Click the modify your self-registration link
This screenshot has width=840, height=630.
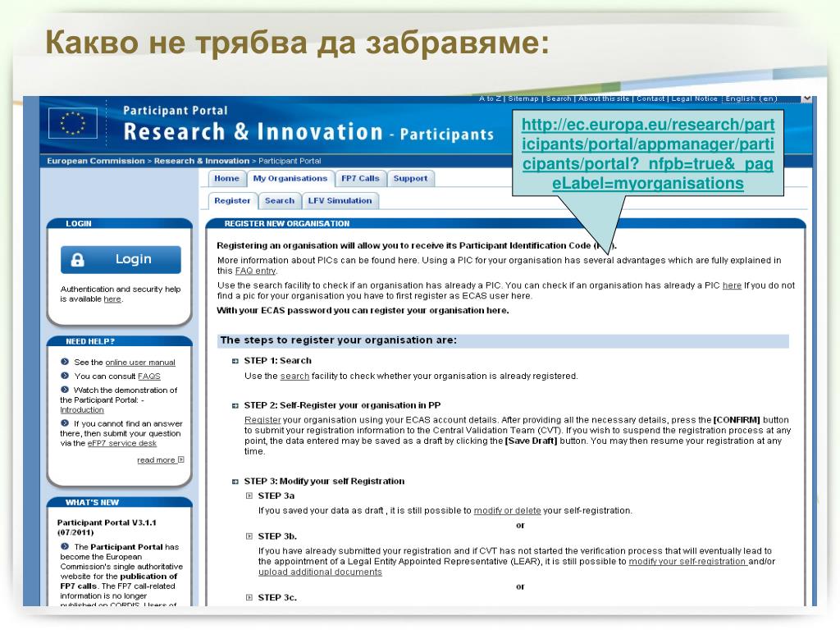[x=688, y=561]
